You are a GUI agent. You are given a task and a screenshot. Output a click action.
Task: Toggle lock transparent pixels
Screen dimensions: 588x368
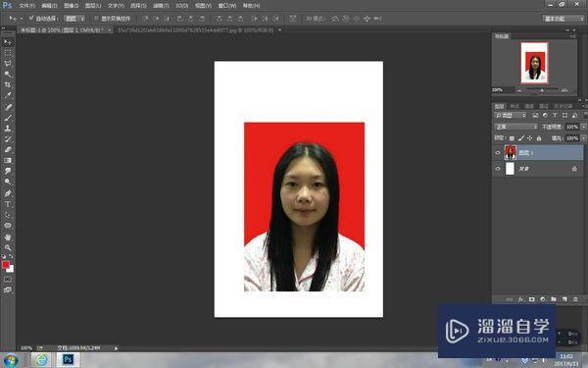coord(512,138)
